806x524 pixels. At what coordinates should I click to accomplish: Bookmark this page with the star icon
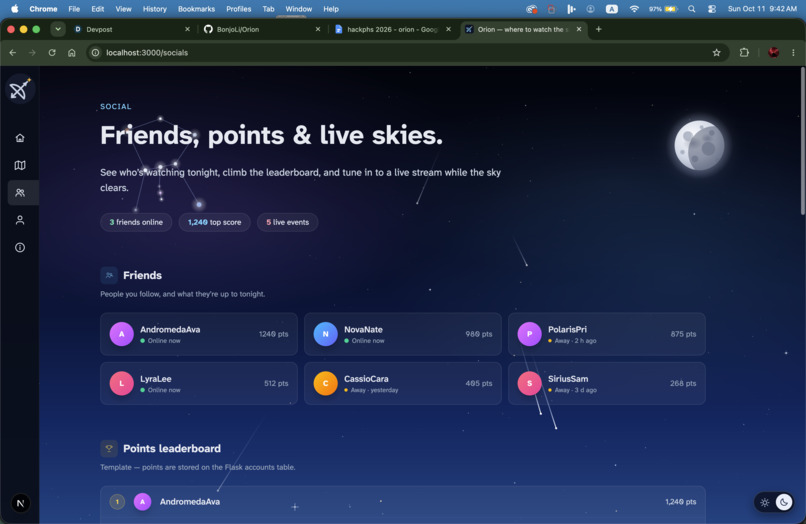717,52
